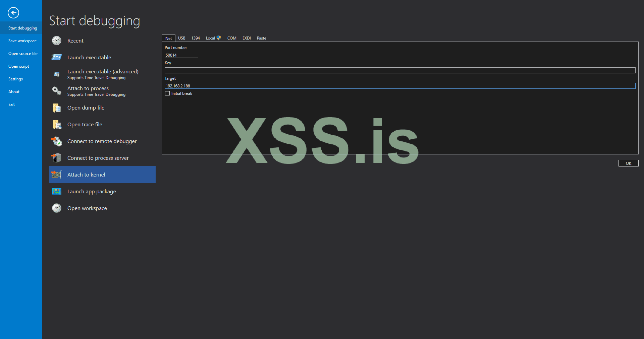Select Open script in the sidebar
This screenshot has height=339, width=644.
click(x=21, y=66)
